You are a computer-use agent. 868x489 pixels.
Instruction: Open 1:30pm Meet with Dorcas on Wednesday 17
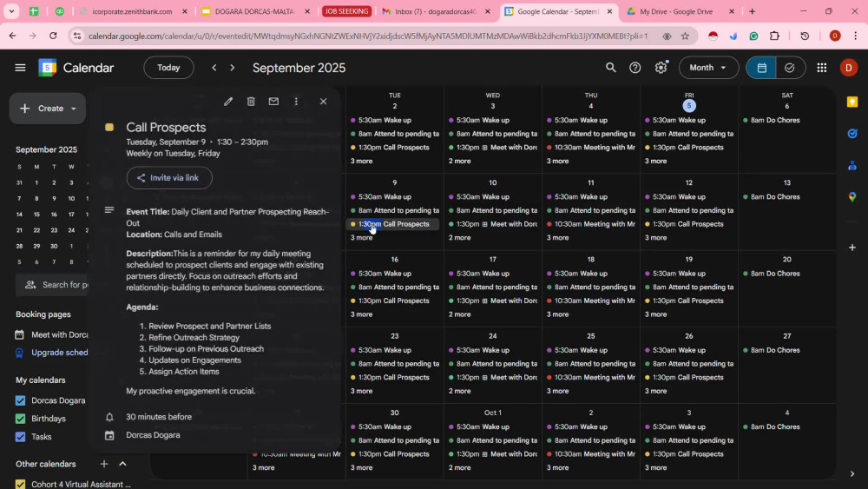tap(492, 301)
